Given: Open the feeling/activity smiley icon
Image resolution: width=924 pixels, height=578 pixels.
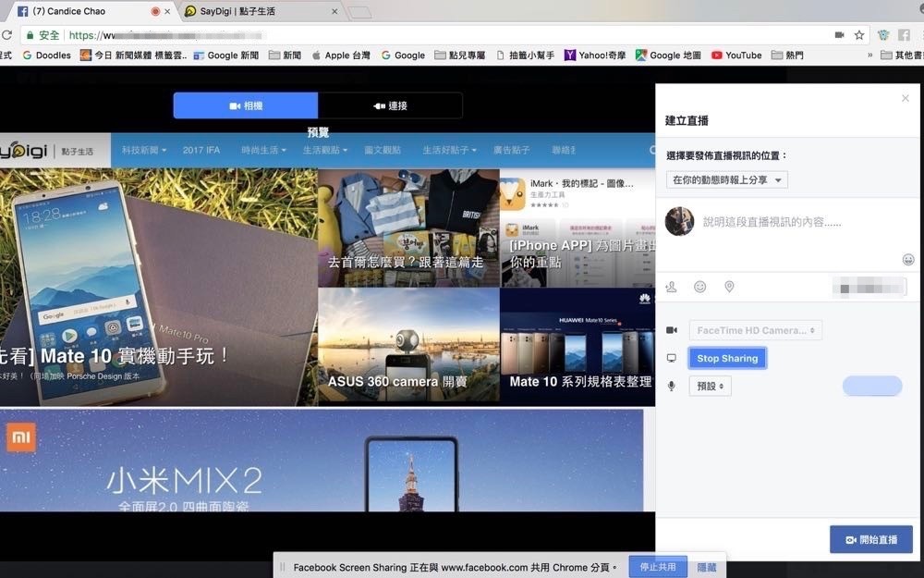Looking at the screenshot, I should 700,288.
